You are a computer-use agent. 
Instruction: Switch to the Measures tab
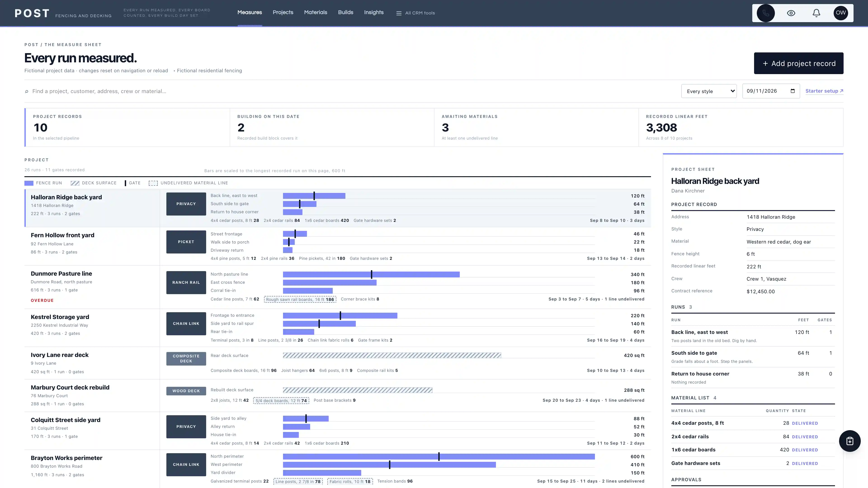[250, 12]
